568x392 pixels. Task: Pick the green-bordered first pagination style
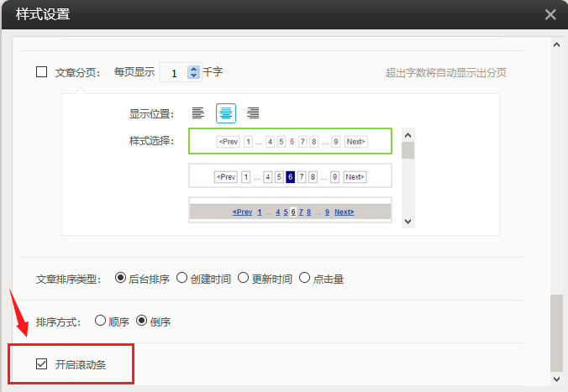pos(291,142)
